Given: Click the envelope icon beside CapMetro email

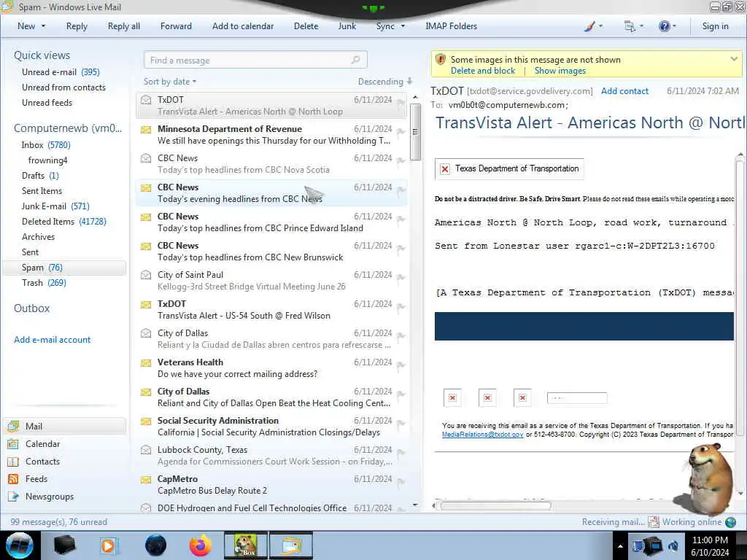Looking at the screenshot, I should click(x=146, y=480).
